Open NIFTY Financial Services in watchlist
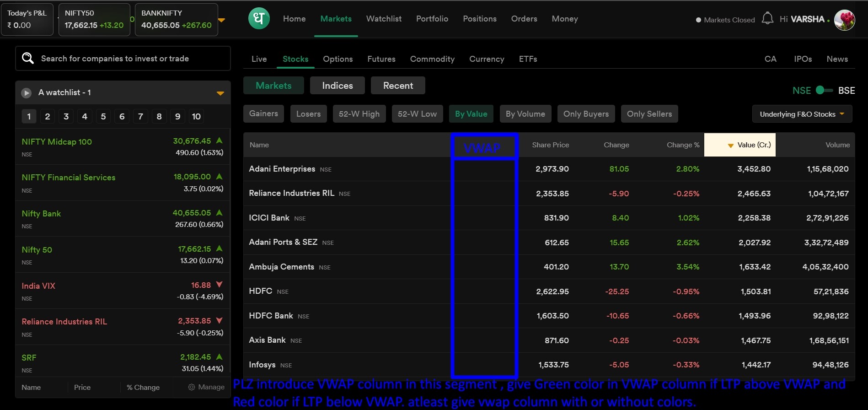Viewport: 868px width, 410px height. click(x=123, y=183)
